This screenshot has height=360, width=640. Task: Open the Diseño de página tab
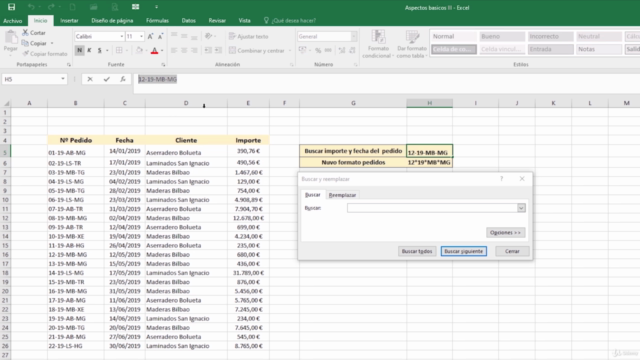[112, 20]
